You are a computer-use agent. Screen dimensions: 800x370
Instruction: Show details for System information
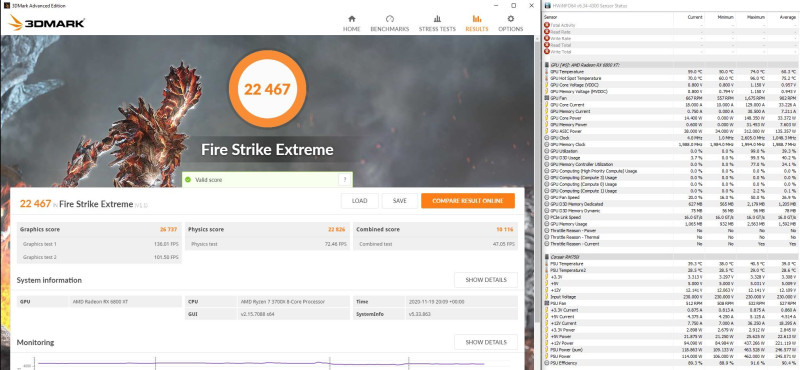click(486, 280)
